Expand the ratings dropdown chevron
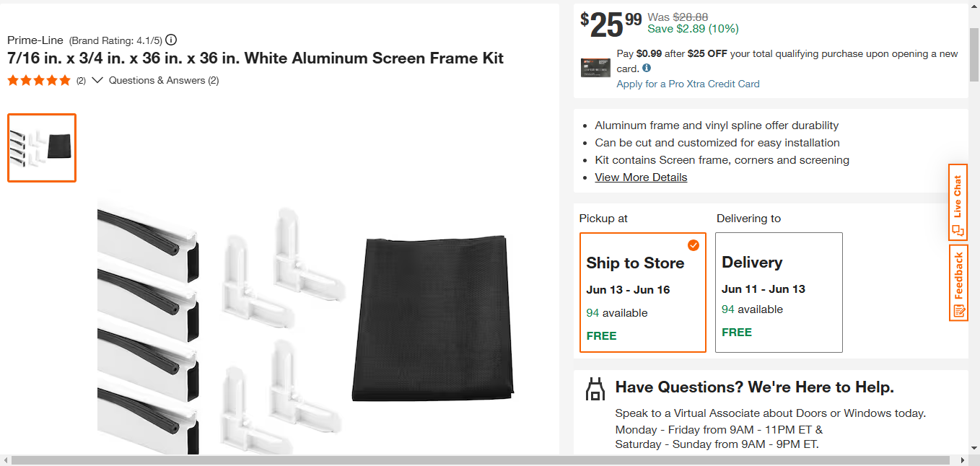The width and height of the screenshot is (980, 466). point(97,80)
